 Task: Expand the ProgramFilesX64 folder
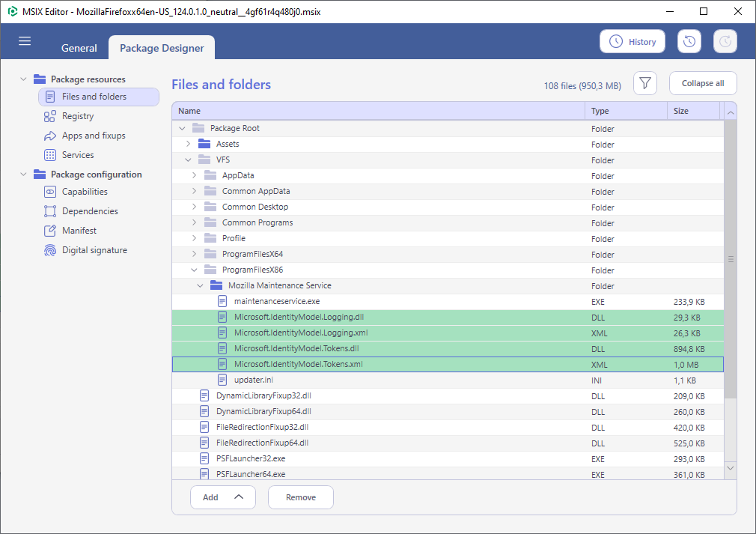194,254
